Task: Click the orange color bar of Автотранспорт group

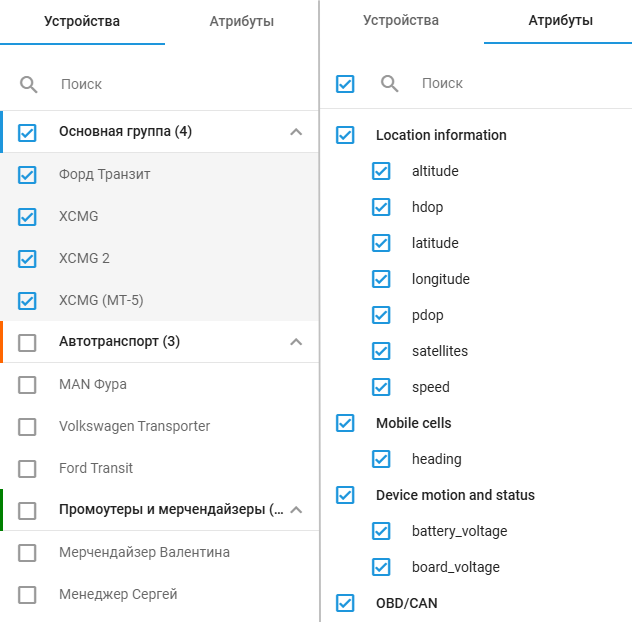Action: coord(2,342)
